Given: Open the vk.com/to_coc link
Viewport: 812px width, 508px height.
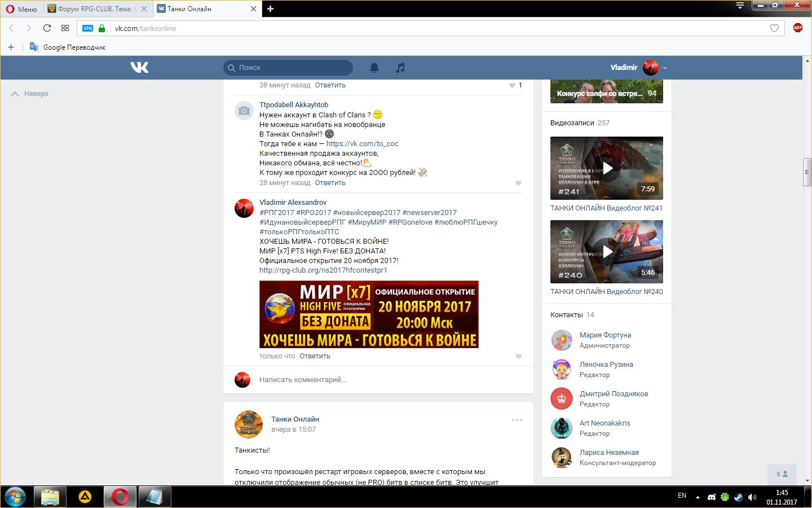Looking at the screenshot, I should click(363, 144).
